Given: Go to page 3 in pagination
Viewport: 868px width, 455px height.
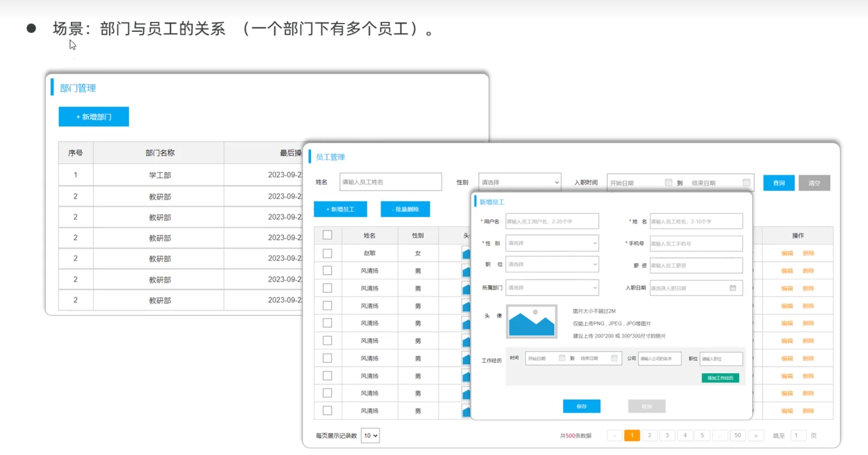Looking at the screenshot, I should pyautogui.click(x=667, y=436).
